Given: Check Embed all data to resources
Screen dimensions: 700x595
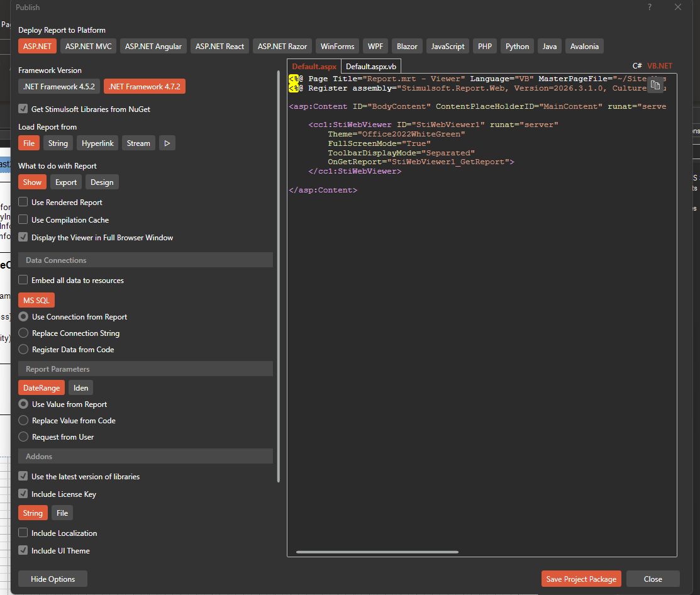Looking at the screenshot, I should [23, 280].
